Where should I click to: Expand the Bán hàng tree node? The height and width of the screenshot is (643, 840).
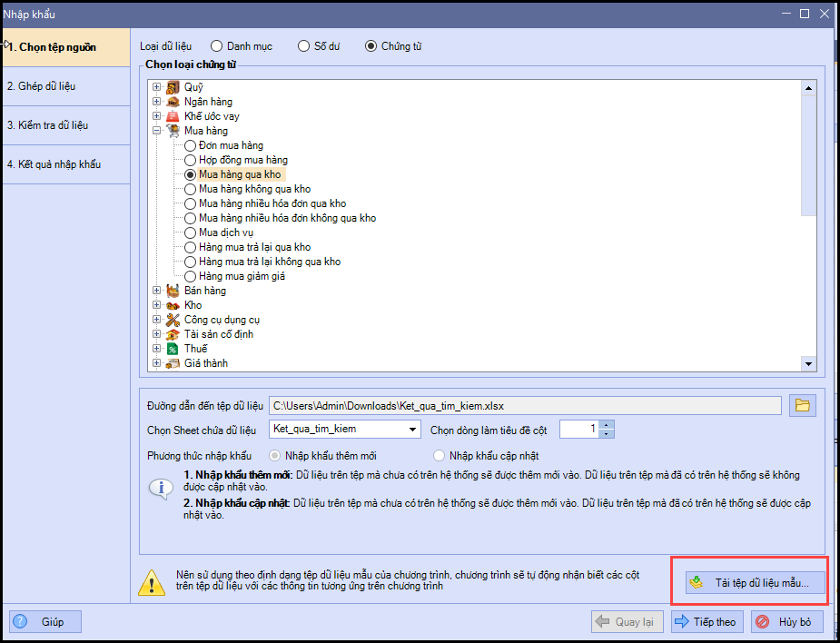(156, 290)
